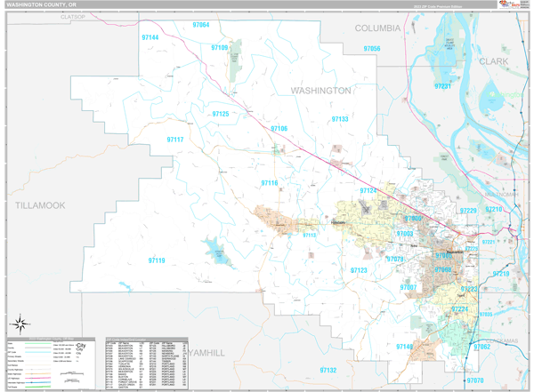This screenshot has height=392, width=534.
Task: Click ZIP code 97119 label
Action: [156, 260]
